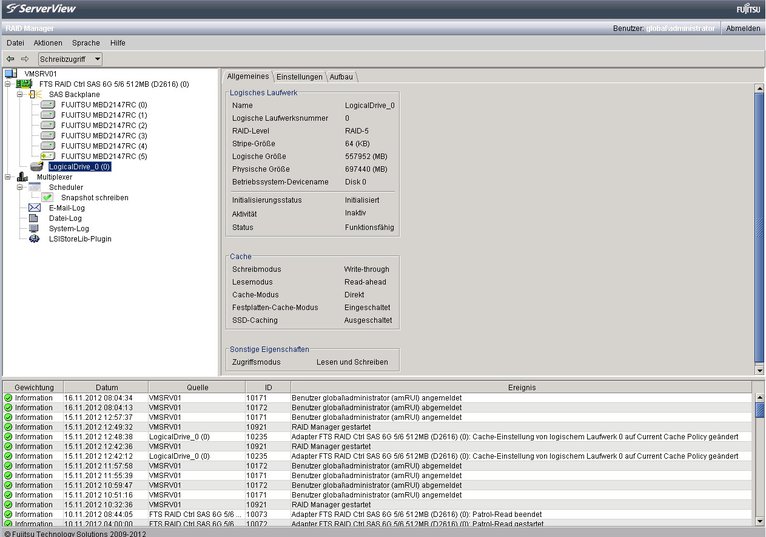Click hot-spare disk icon for MBD2147RC (5)
Screen dimensions: 766x537
click(47, 156)
